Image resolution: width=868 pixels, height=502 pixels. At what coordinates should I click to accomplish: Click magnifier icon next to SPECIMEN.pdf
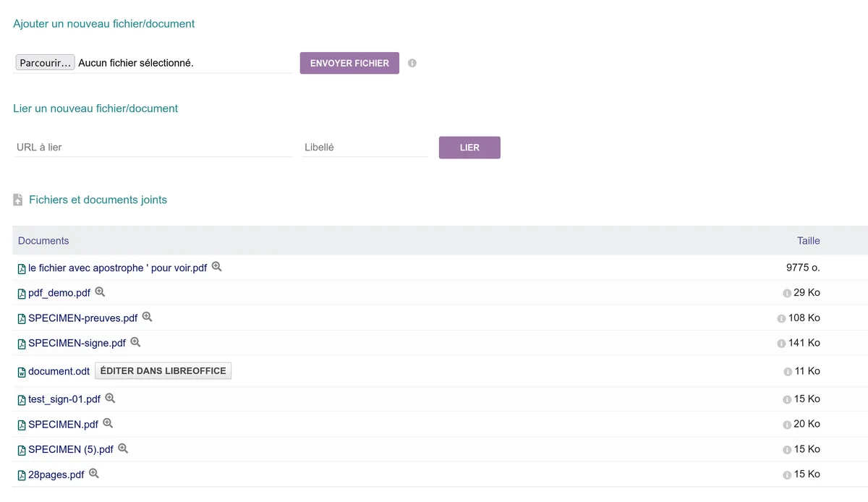click(x=108, y=423)
